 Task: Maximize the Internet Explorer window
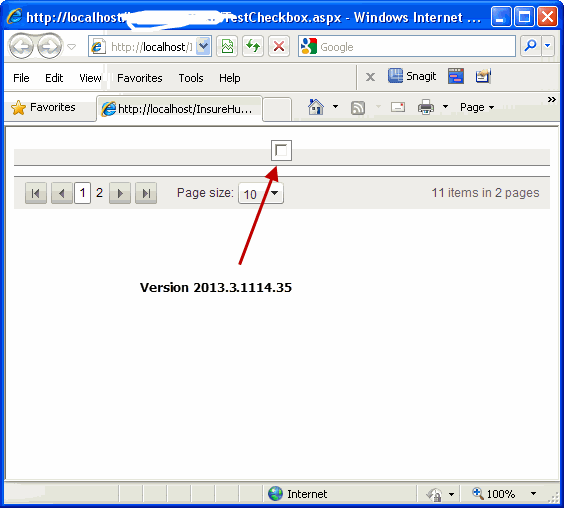[524, 17]
